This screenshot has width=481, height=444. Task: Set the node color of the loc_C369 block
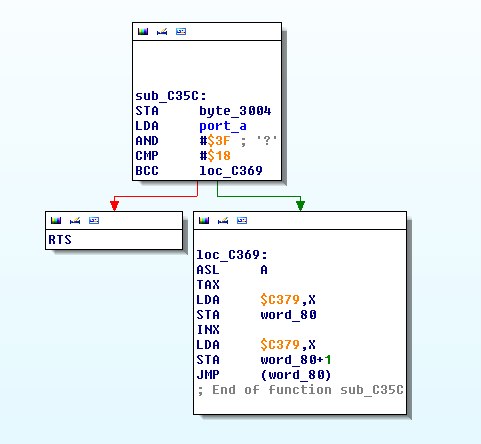204,220
